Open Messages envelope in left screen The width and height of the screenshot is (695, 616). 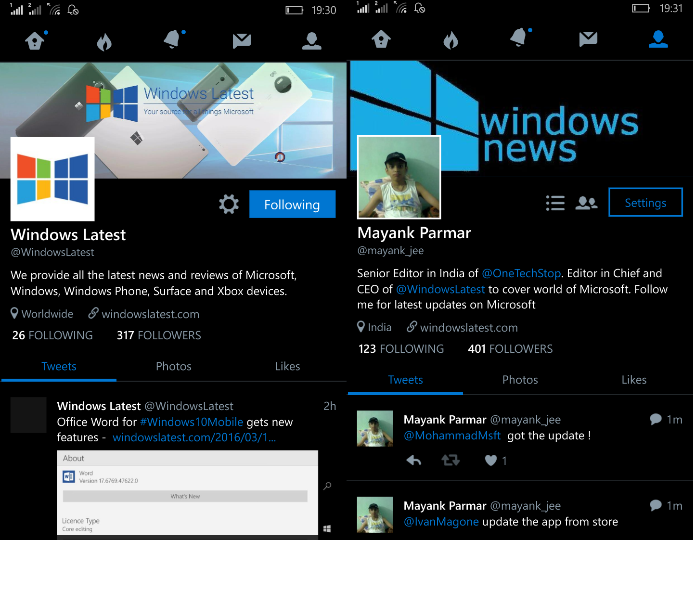pos(242,41)
